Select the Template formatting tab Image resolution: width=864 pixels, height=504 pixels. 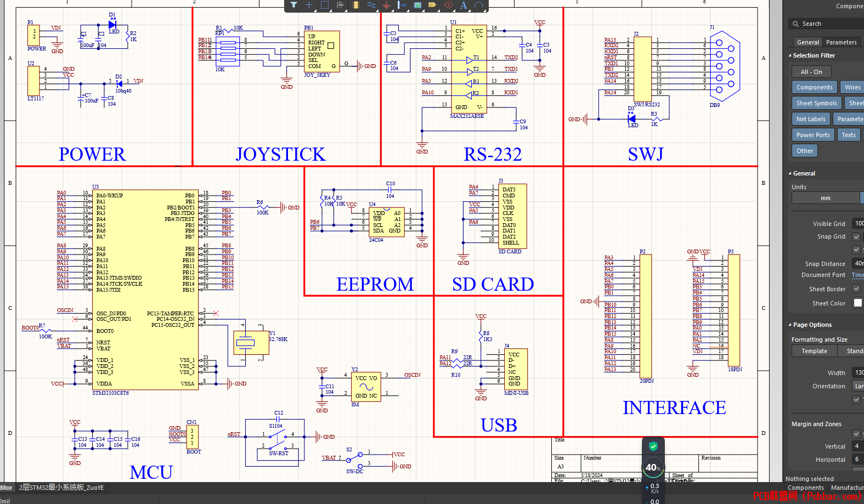814,351
